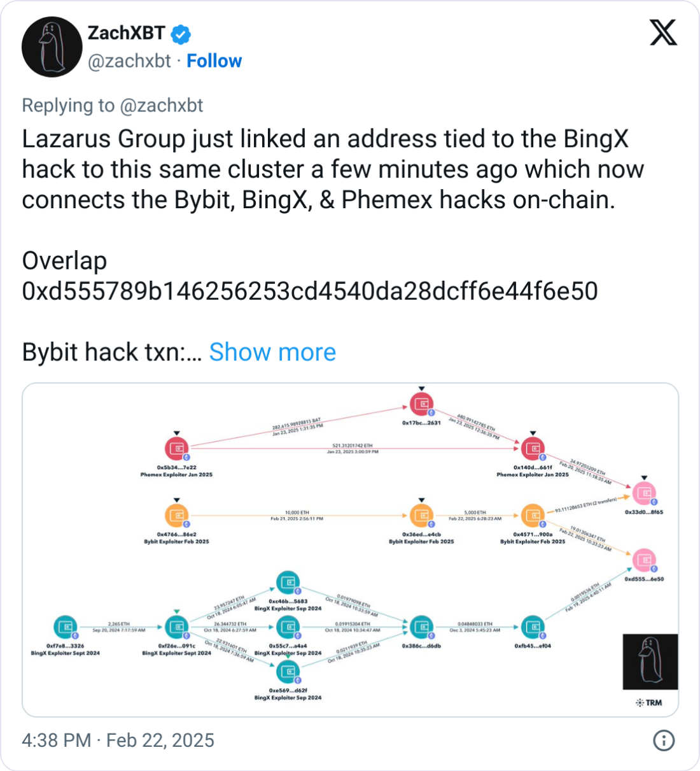Click the pink 0xd555...6e50 wallet node
700x771 pixels.
(x=644, y=560)
